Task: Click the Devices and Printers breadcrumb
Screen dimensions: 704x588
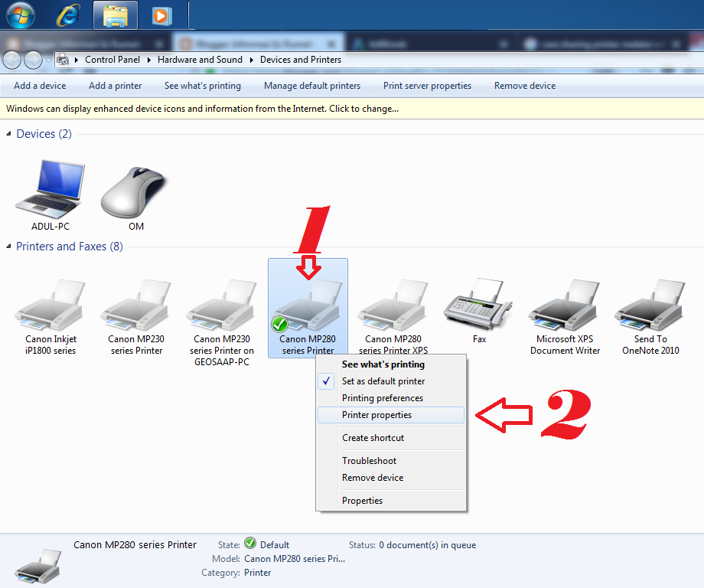Action: (301, 60)
